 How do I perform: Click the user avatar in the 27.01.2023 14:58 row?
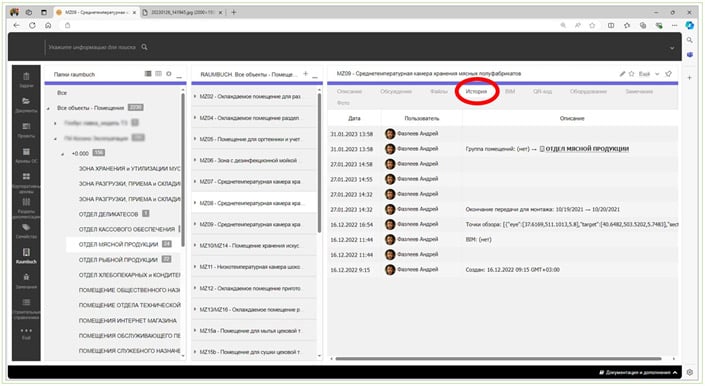pyautogui.click(x=390, y=164)
